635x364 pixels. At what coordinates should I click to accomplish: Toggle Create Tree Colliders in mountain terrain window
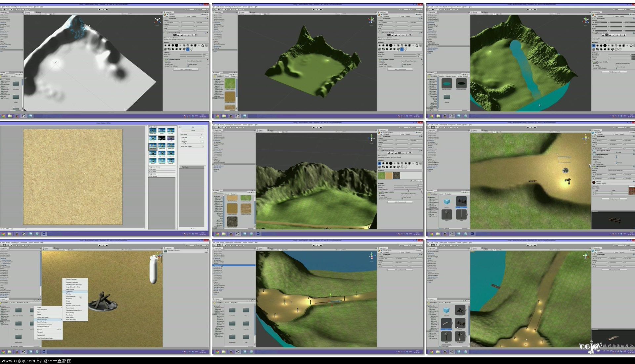click(x=402, y=199)
